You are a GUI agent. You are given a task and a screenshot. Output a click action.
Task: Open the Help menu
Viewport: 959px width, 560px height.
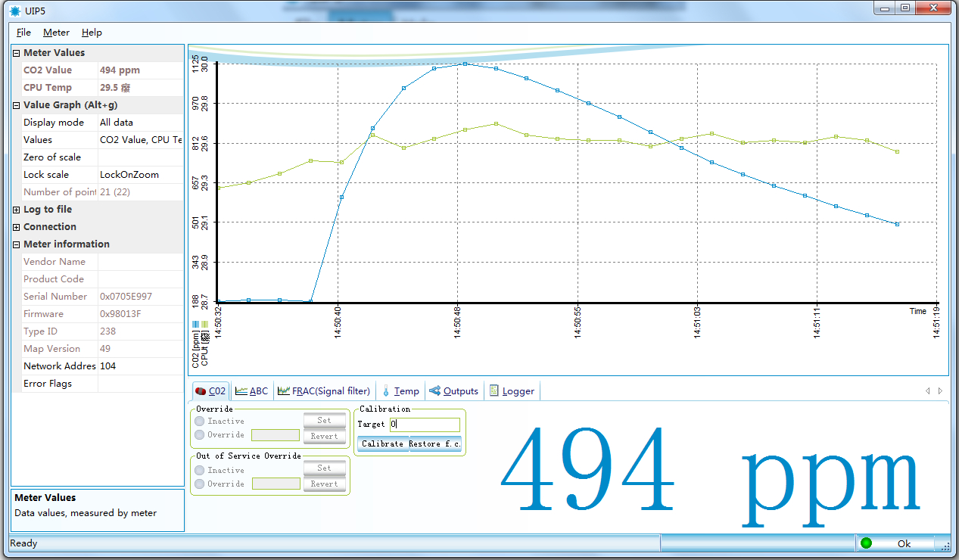tap(92, 33)
